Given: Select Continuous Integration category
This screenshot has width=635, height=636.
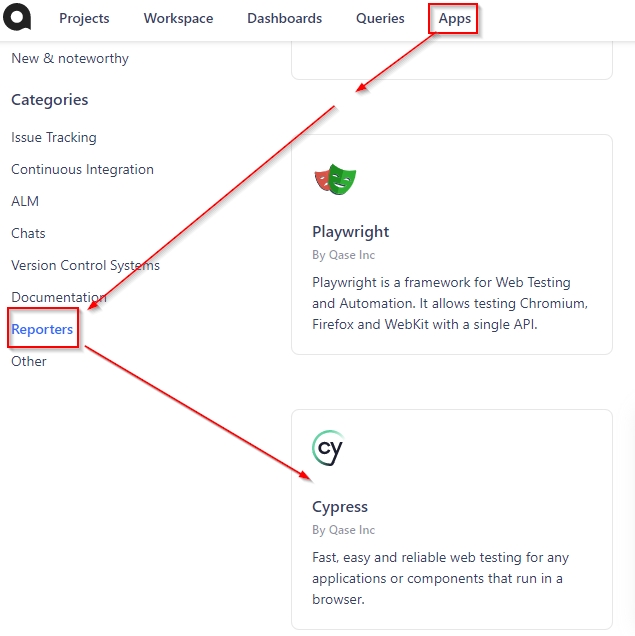Looking at the screenshot, I should tap(82, 169).
